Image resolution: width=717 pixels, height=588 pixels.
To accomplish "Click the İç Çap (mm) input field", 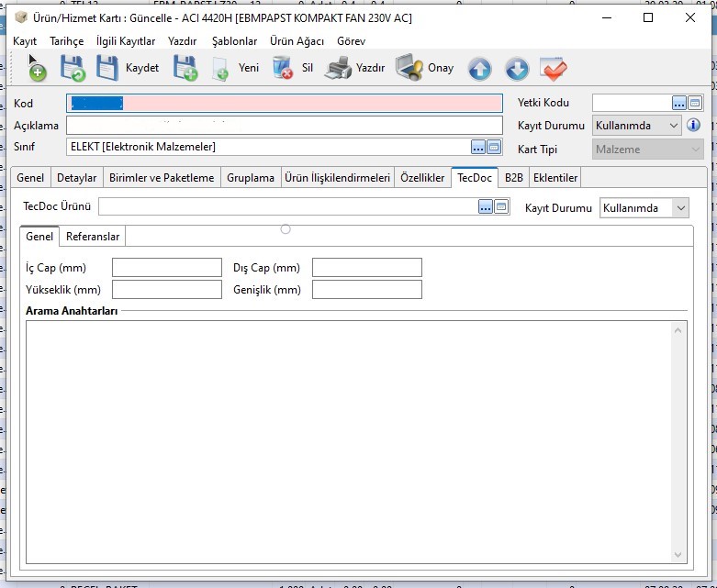I will tap(167, 268).
